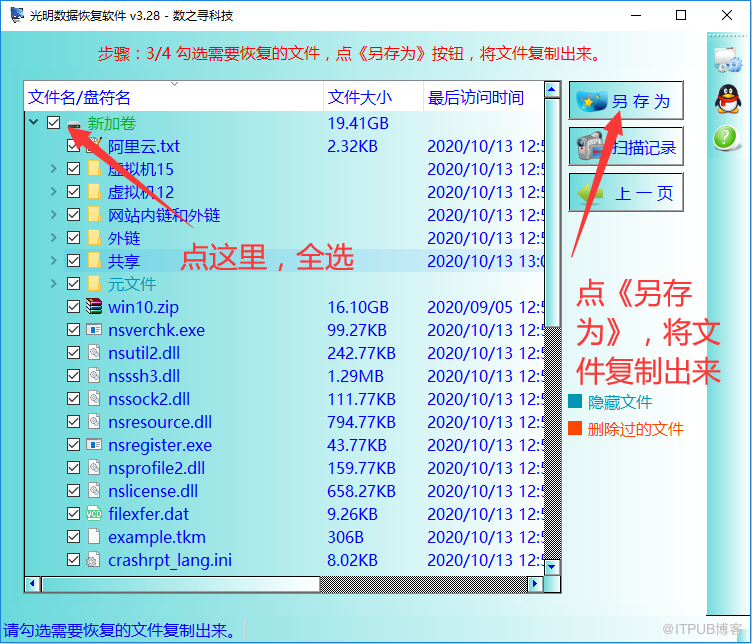Sort by 文件名/盘符名 column header
The image size is (752, 644).
coord(174,97)
